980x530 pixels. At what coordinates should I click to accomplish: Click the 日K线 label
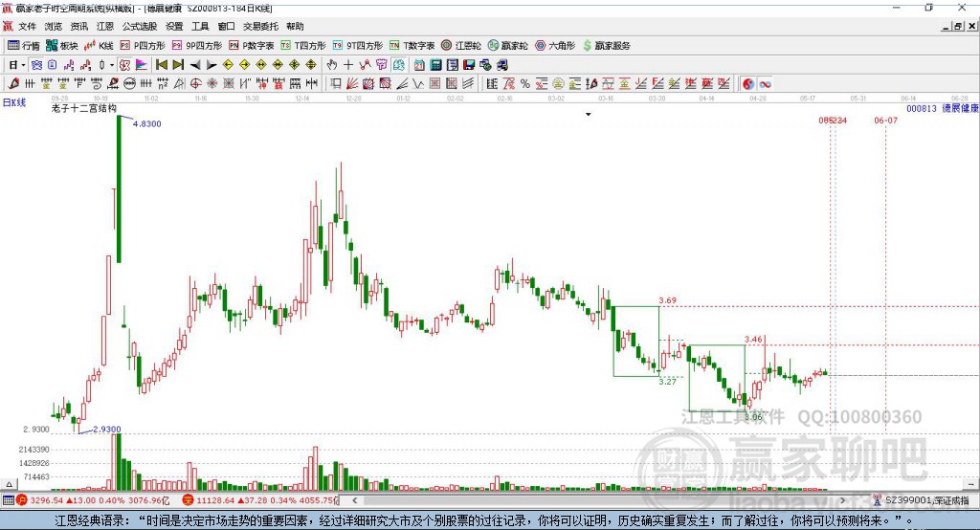pyautogui.click(x=14, y=102)
